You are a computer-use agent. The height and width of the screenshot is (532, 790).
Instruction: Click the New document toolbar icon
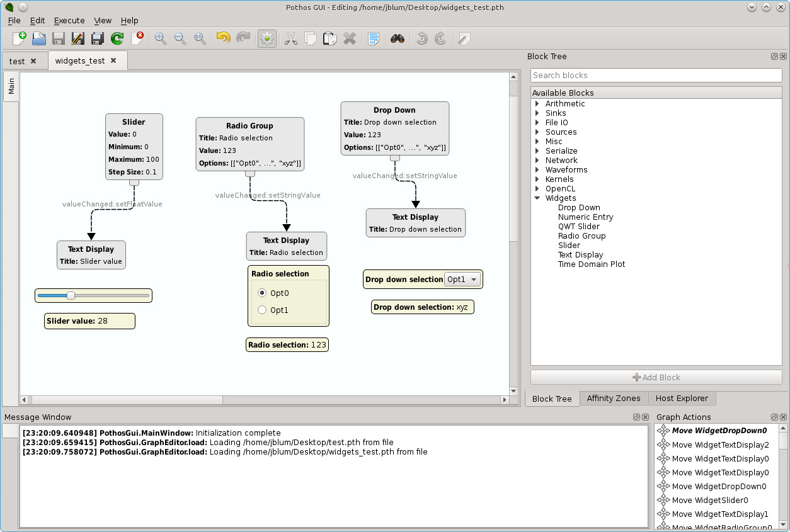(20, 38)
